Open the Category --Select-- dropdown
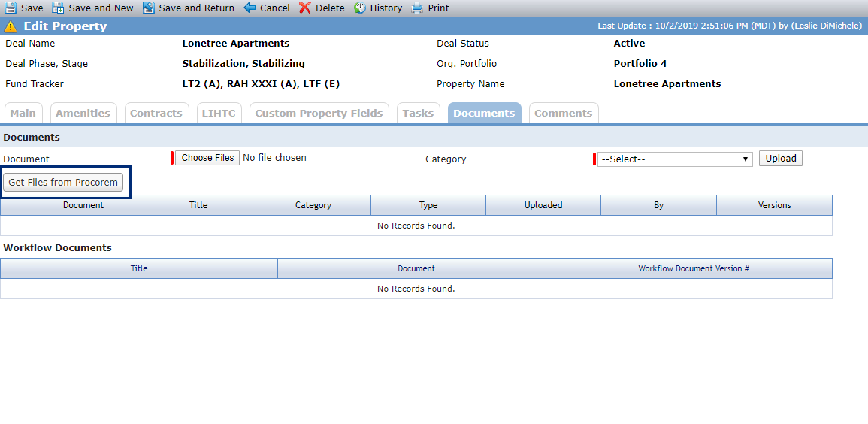This screenshot has width=868, height=424. coord(675,159)
